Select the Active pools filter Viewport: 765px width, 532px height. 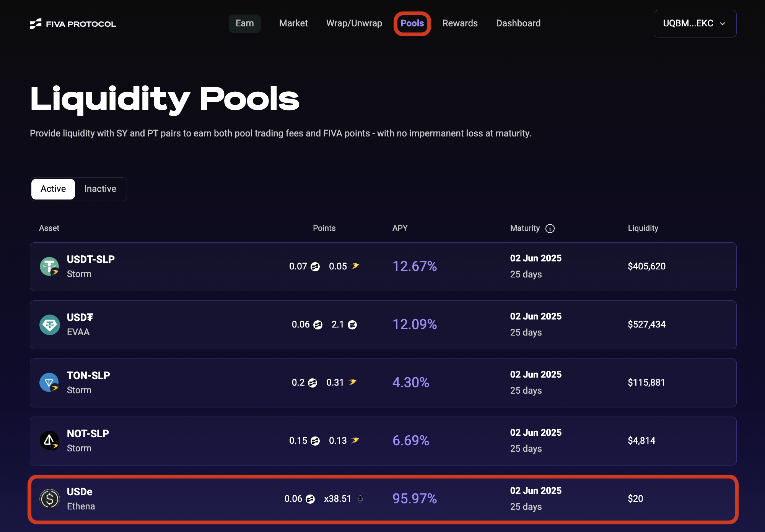53,189
